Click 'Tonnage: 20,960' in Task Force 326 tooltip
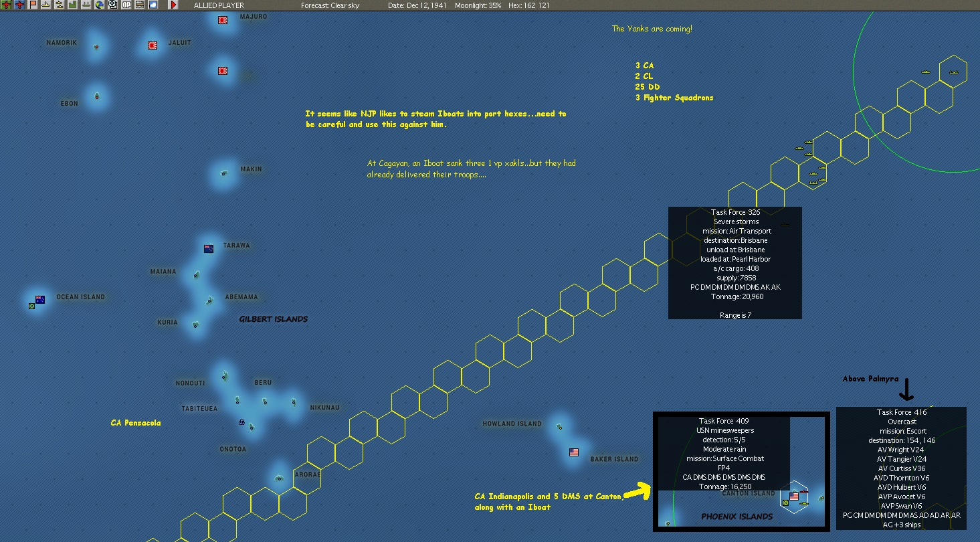Screen dimensions: 980x542 tap(735, 296)
